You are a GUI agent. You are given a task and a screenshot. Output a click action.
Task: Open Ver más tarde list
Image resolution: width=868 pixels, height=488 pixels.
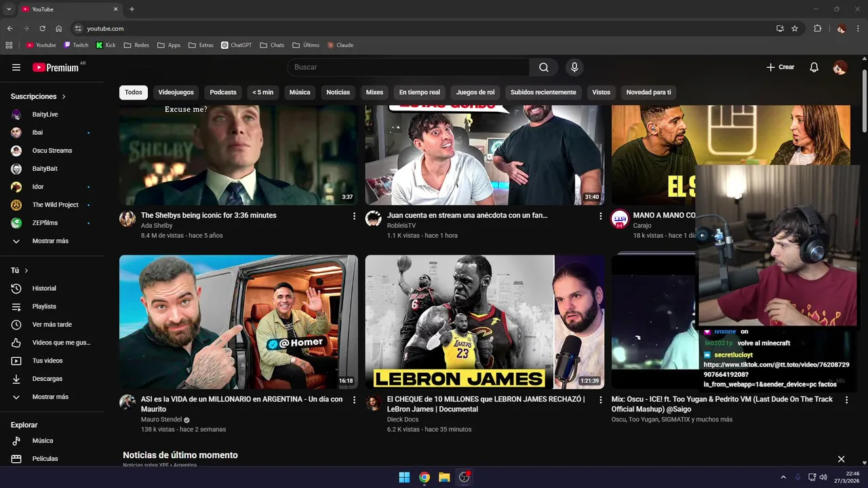52,325
